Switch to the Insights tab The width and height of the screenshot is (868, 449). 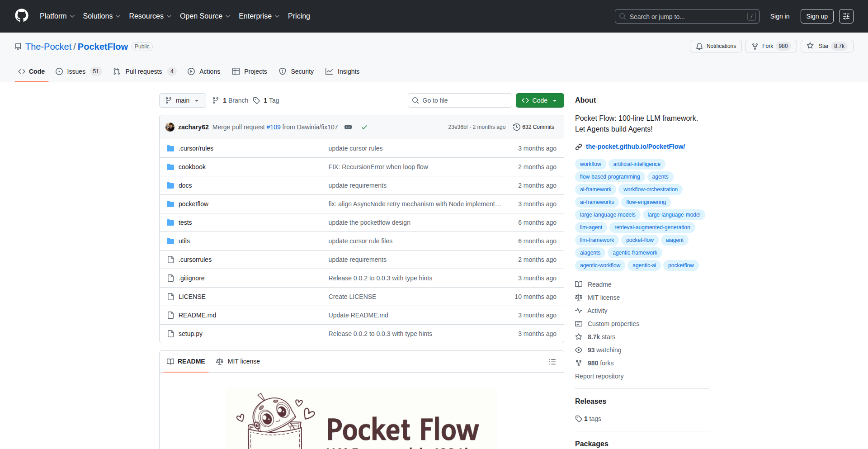(x=342, y=71)
